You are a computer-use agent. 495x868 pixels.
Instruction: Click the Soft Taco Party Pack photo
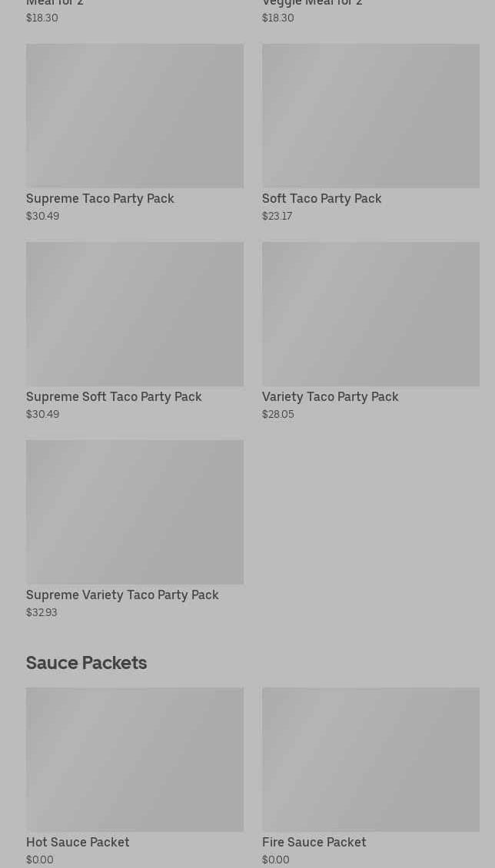[370, 116]
